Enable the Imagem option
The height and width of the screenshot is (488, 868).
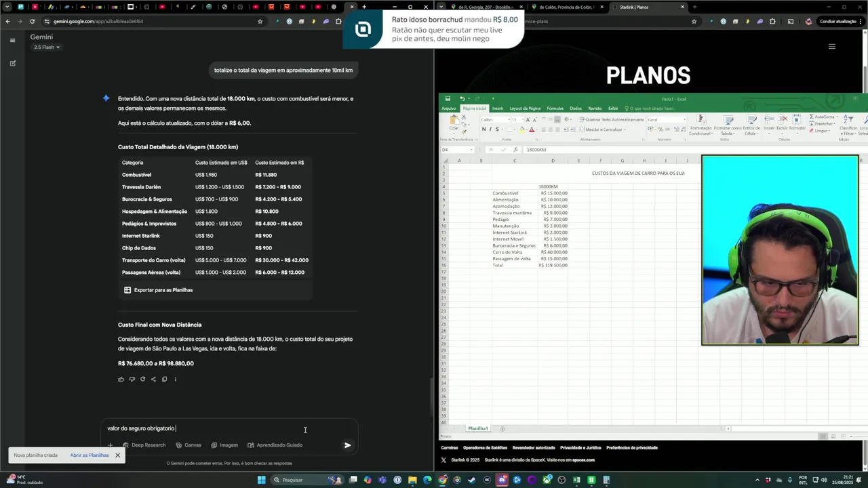pos(224,445)
